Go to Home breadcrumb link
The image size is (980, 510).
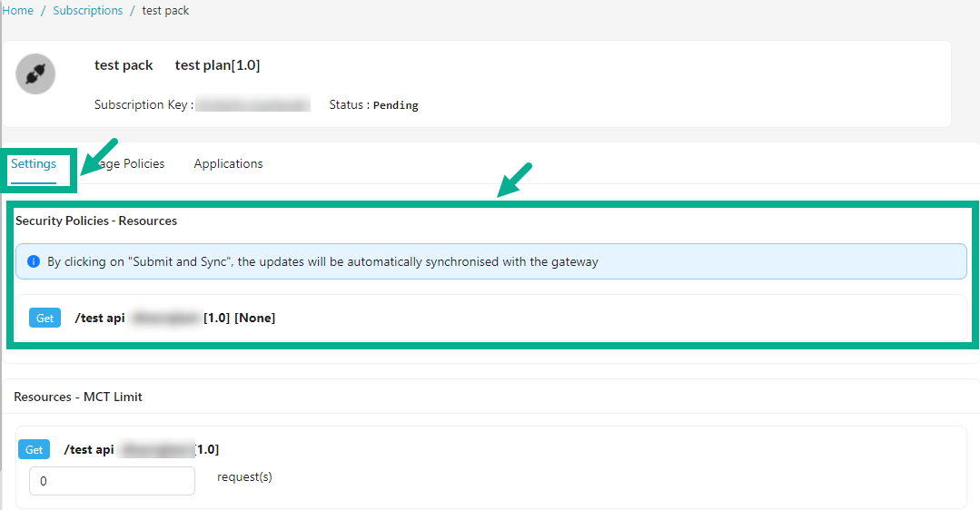coord(17,11)
